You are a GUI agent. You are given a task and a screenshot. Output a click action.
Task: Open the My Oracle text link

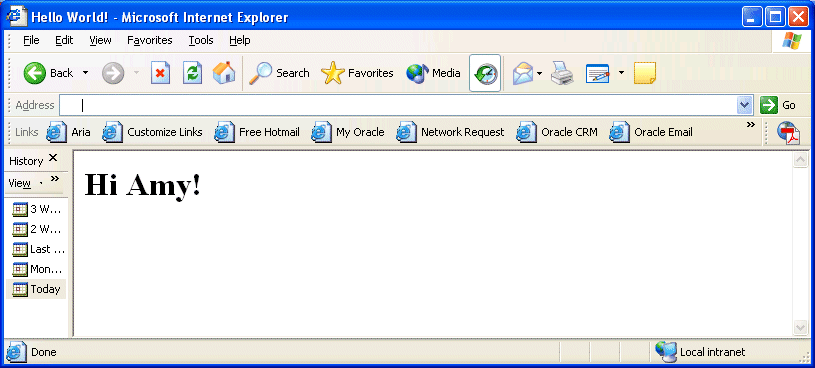click(x=360, y=132)
